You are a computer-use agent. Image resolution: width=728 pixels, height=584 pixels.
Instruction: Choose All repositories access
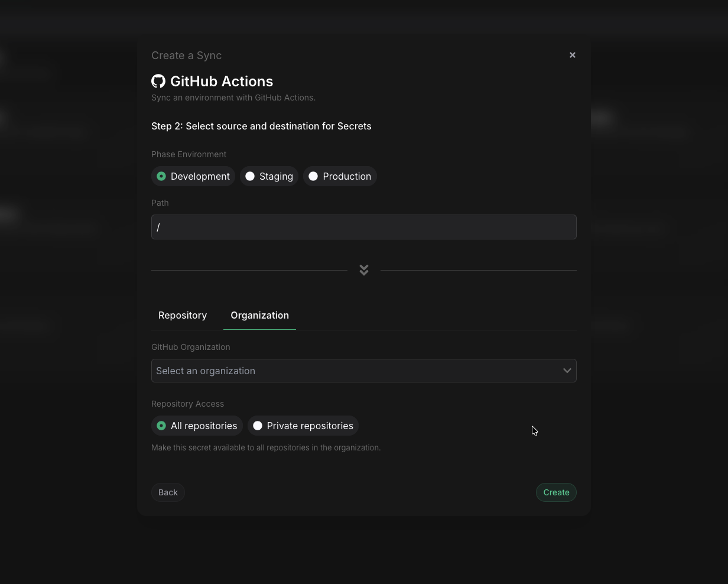[197, 426]
